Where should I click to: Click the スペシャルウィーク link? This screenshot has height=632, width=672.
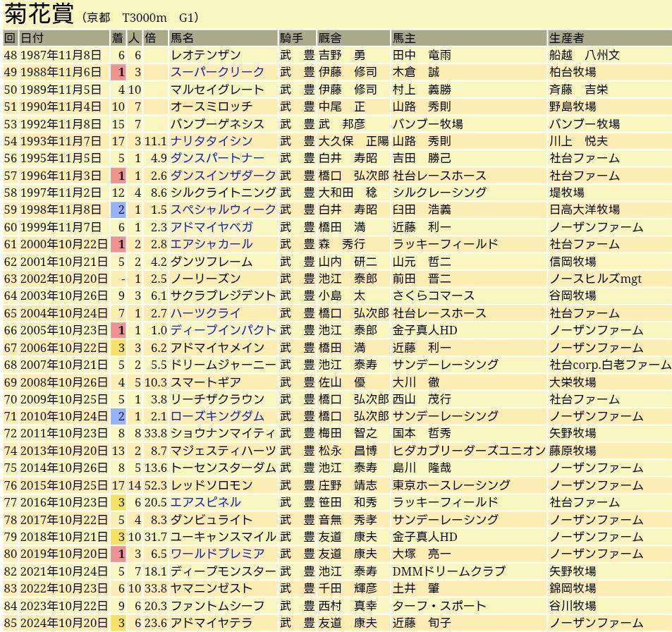pyautogui.click(x=223, y=209)
